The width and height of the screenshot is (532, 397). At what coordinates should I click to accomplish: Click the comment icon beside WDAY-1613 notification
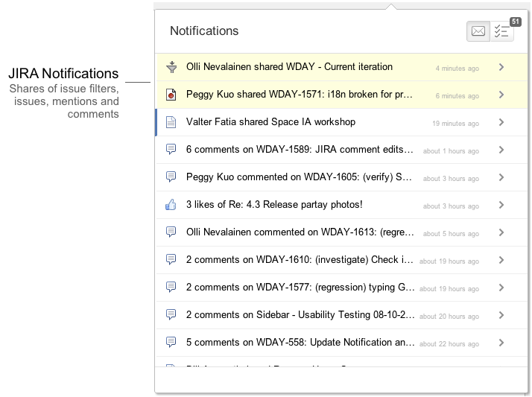[x=171, y=232]
